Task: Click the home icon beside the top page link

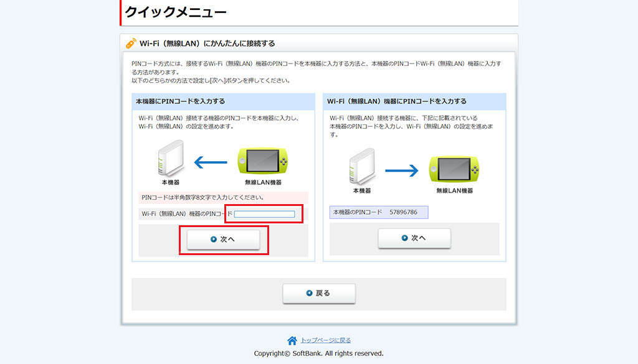Action: (x=292, y=340)
